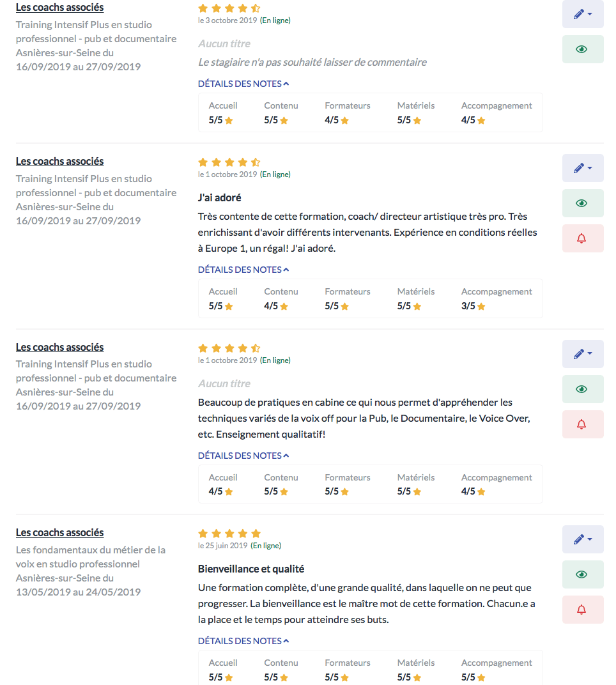Collapse 'DÉTAILS DES NOTES' under 'Bienveillance et qualité'
The image size is (616, 685).
click(243, 641)
